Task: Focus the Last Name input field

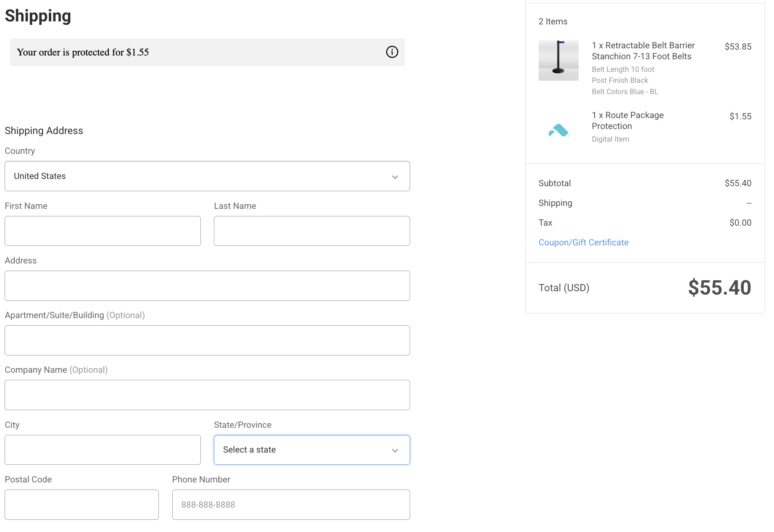Action: [x=311, y=231]
